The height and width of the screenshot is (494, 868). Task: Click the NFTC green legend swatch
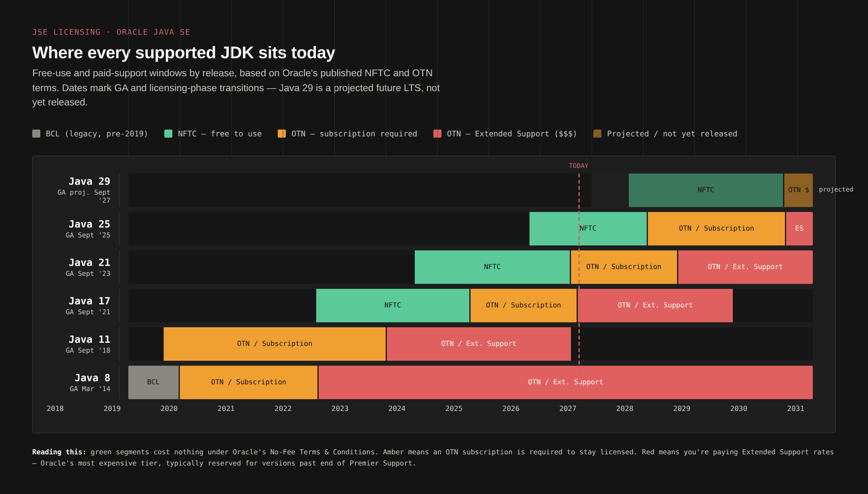point(168,134)
